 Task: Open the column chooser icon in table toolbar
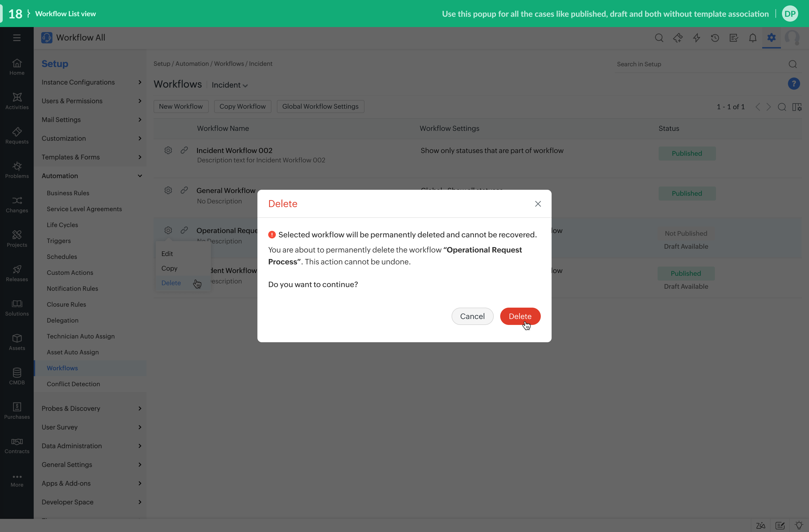tap(797, 107)
